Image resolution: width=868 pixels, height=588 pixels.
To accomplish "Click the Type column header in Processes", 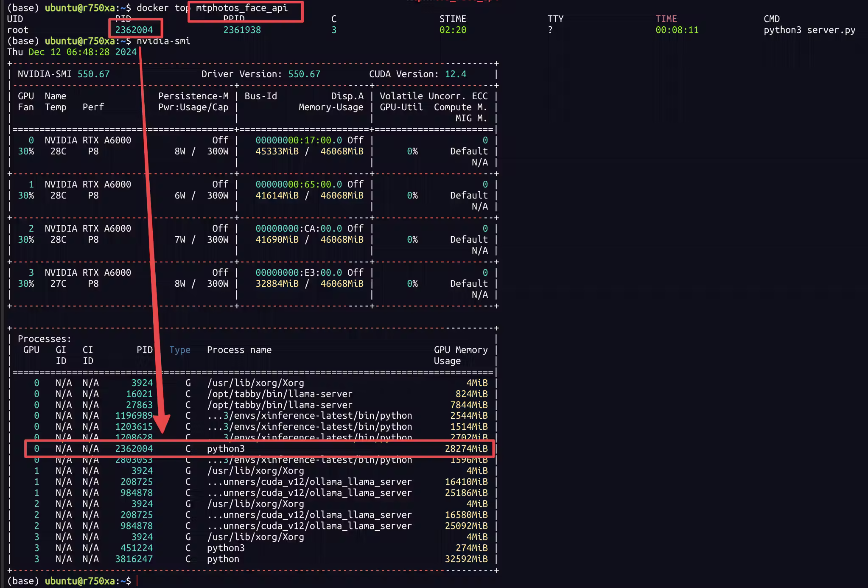I will point(179,350).
